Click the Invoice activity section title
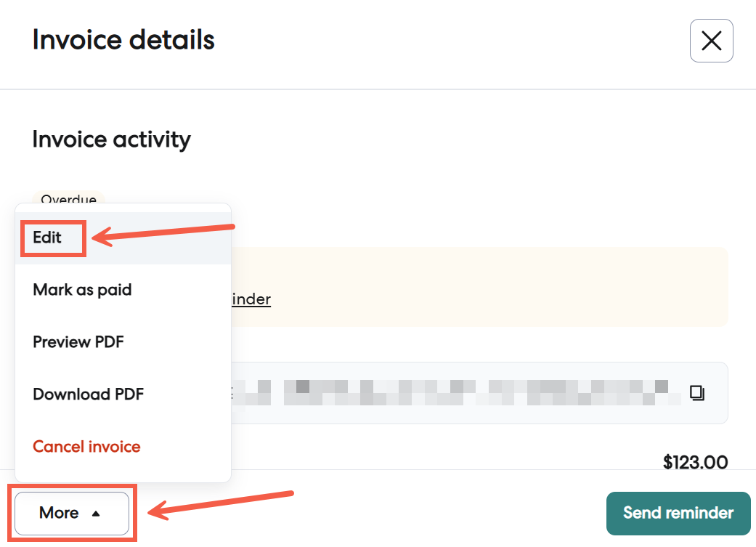The width and height of the screenshot is (756, 547). coord(111,139)
